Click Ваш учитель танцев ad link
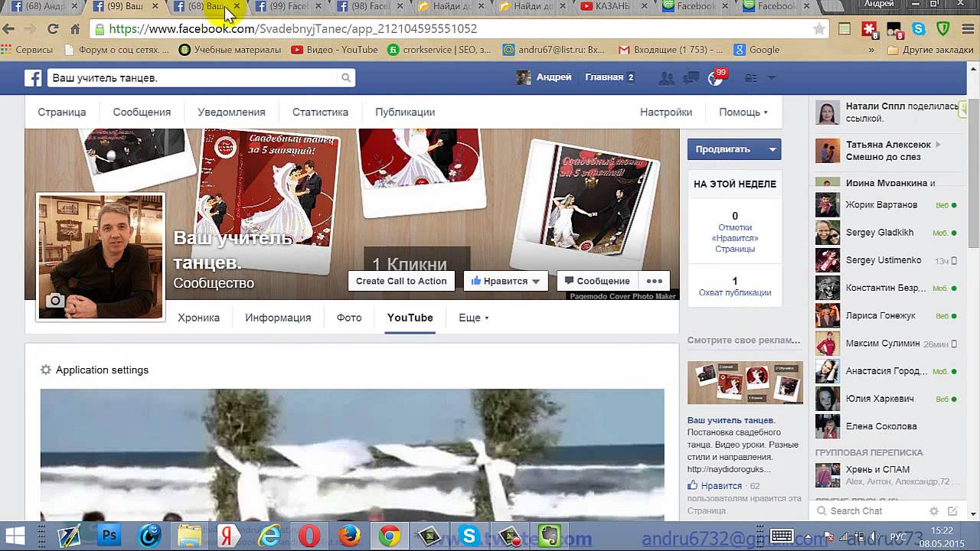 [x=731, y=420]
